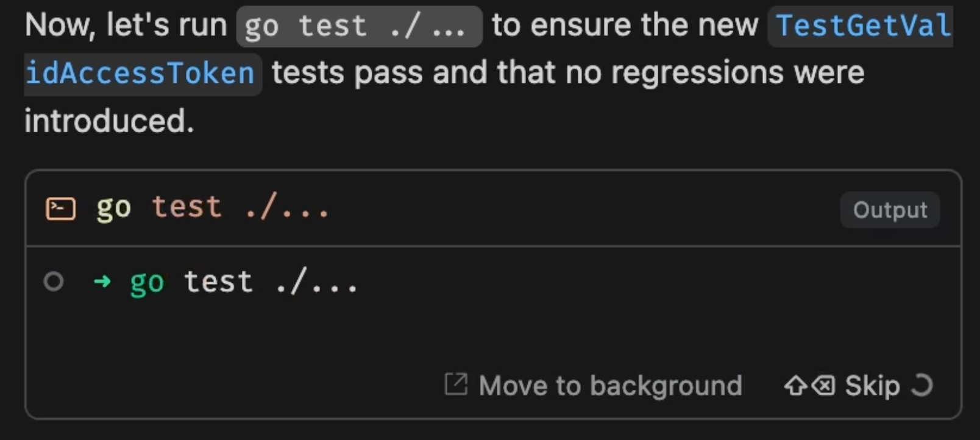Click the Output button
Viewport: 980px width, 440px height.
click(x=890, y=210)
